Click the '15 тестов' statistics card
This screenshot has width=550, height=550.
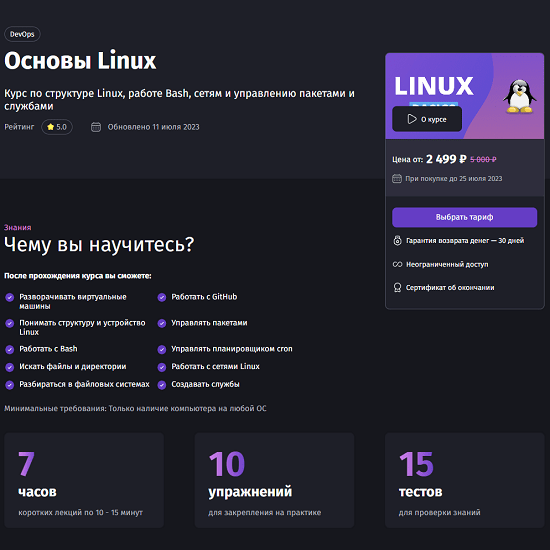[464, 480]
